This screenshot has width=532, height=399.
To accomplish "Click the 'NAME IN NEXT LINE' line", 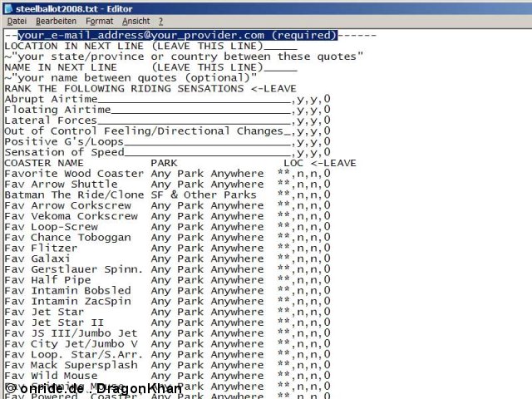I will pos(150,67).
